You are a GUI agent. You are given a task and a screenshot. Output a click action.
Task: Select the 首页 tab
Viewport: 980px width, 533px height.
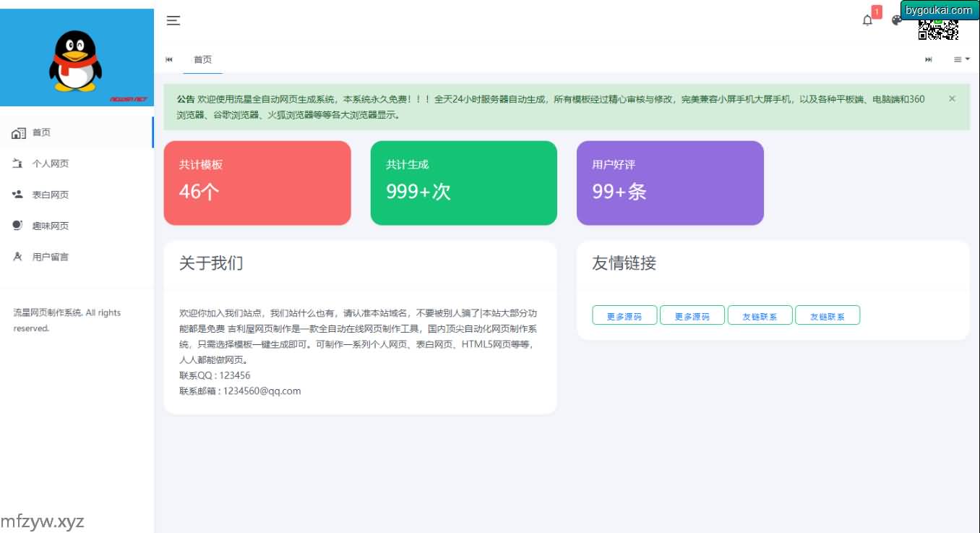point(202,59)
